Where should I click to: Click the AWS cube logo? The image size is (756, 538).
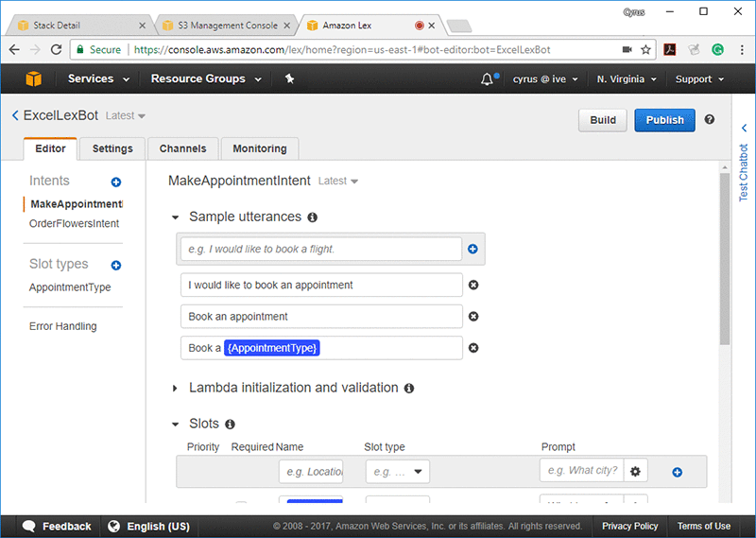tap(34, 78)
